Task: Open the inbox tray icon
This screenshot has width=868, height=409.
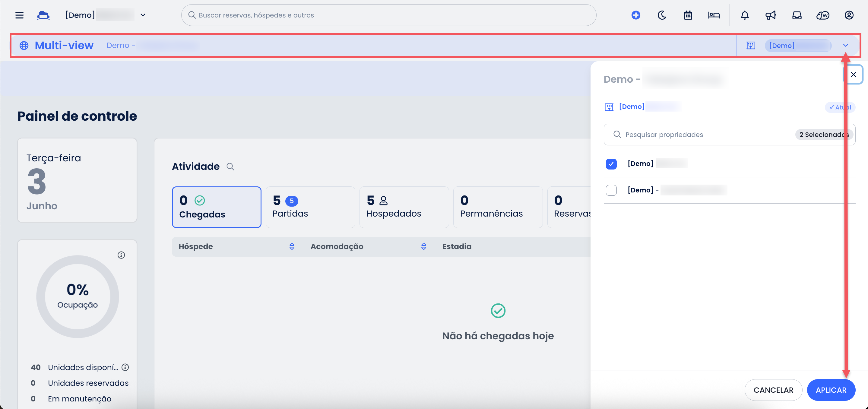Action: click(x=797, y=15)
